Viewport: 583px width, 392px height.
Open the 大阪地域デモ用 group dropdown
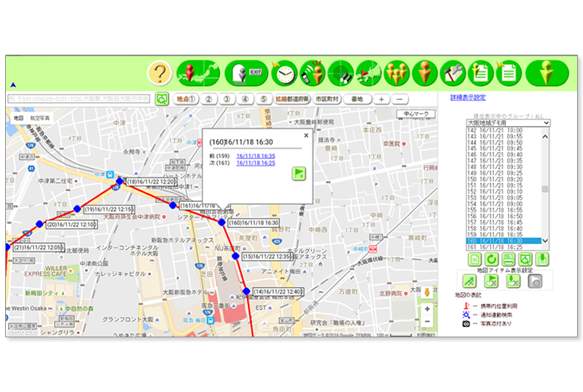(x=508, y=122)
